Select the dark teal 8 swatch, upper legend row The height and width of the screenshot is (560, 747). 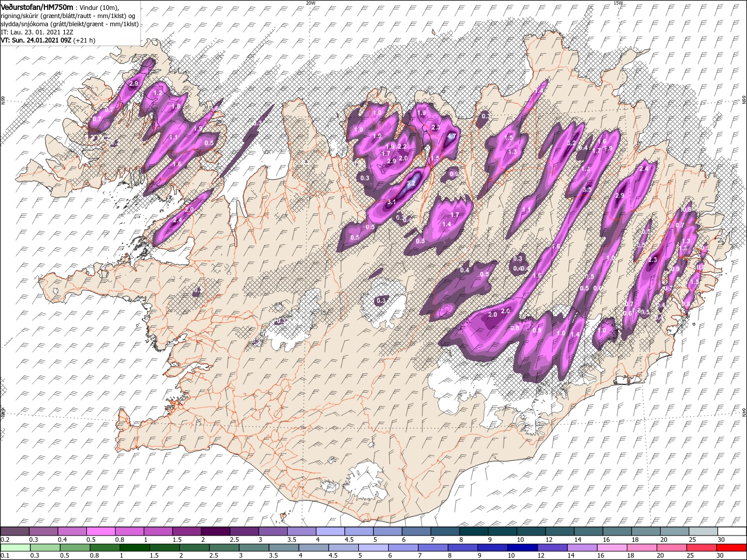coord(473,531)
